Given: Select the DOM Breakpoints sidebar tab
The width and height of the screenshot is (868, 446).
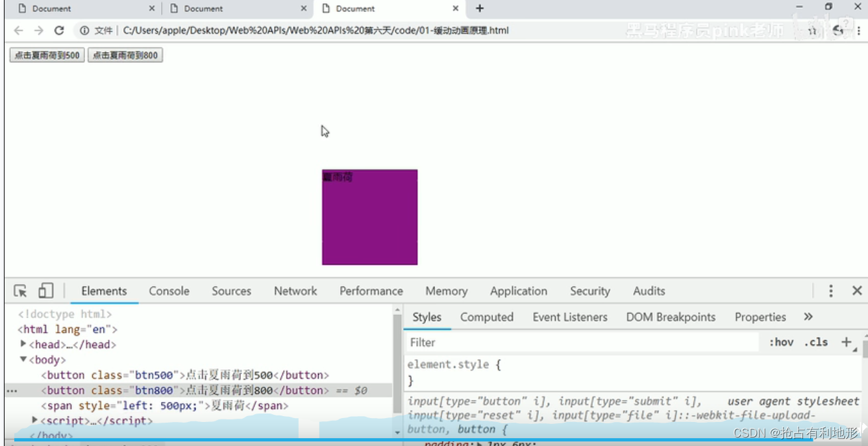Looking at the screenshot, I should pos(671,317).
